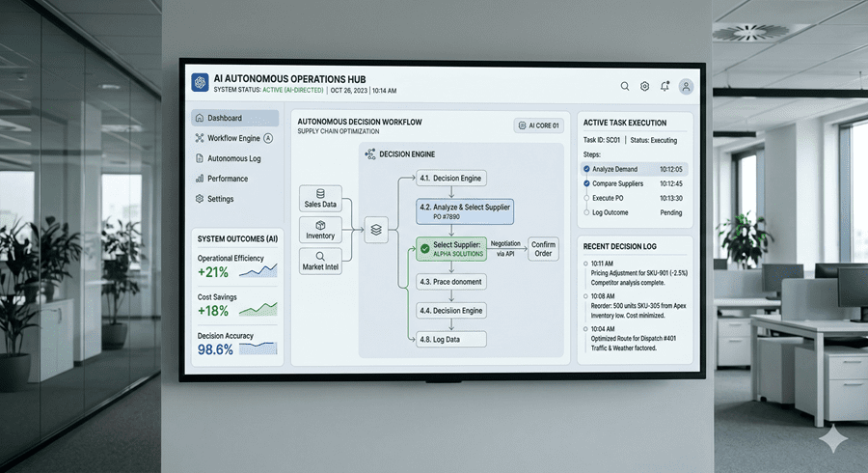
Task: Open the user profile avatar
Action: coord(686,86)
